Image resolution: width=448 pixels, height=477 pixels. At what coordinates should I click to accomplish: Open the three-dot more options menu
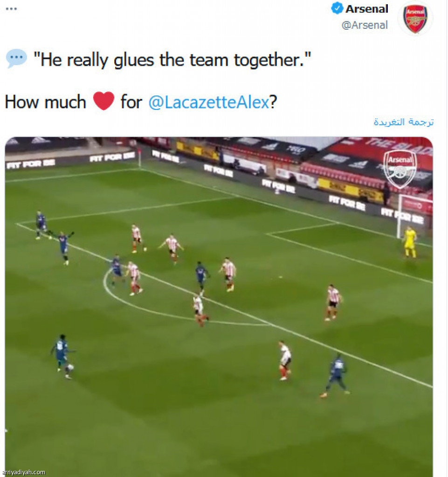coord(11,8)
